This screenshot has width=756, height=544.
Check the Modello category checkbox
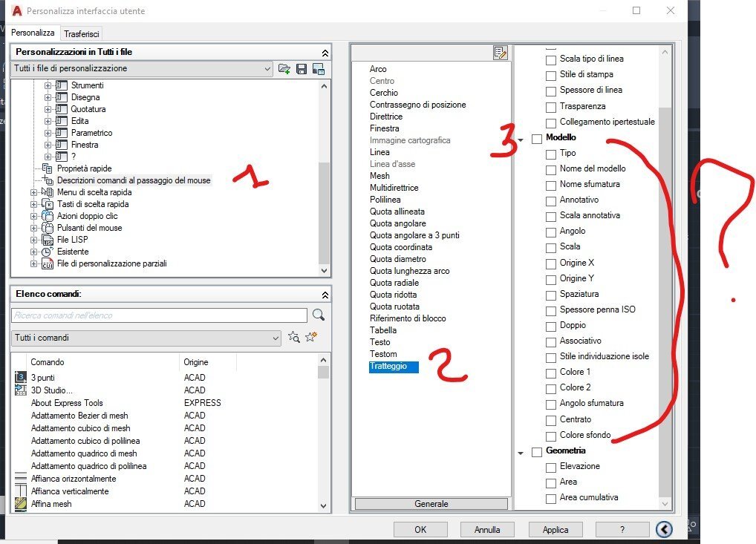tap(537, 139)
